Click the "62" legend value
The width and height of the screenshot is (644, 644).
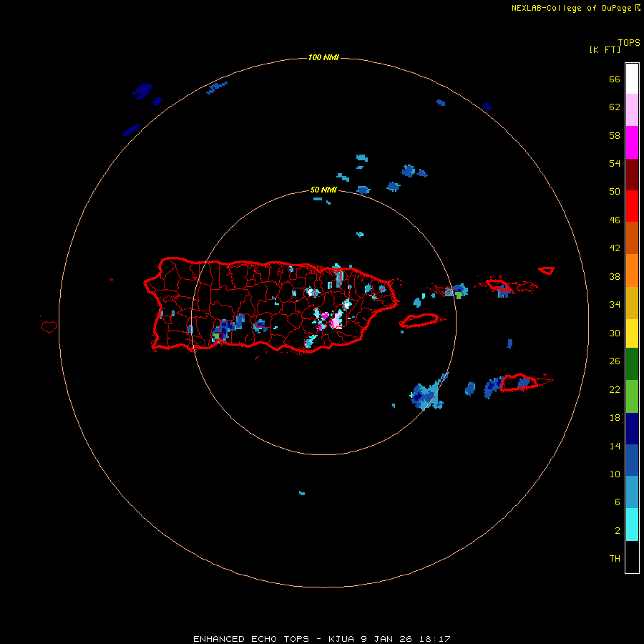pos(615,107)
